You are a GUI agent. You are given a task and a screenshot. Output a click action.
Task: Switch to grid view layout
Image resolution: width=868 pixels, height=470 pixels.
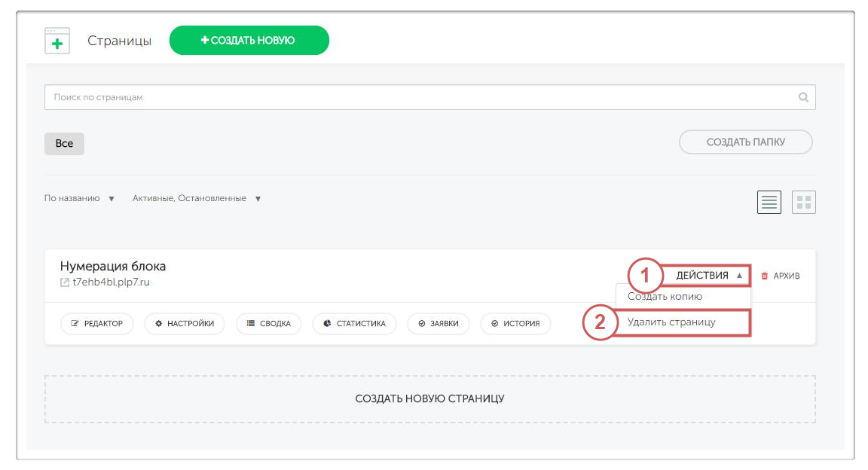[x=804, y=202]
